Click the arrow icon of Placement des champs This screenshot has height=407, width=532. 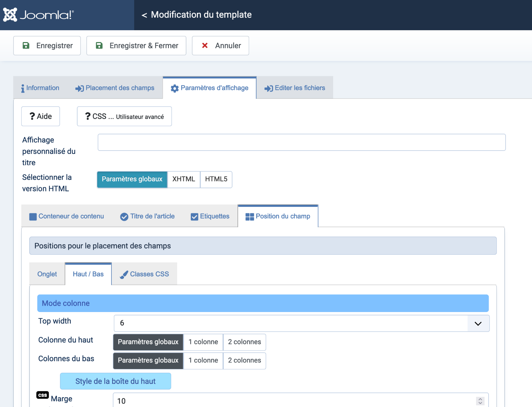pyautogui.click(x=80, y=88)
